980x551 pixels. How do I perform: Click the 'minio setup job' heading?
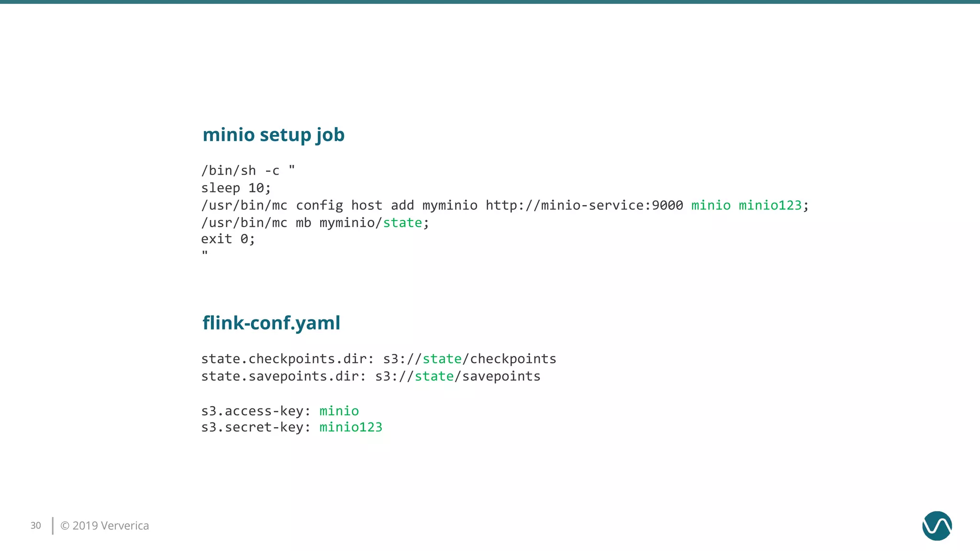point(273,135)
